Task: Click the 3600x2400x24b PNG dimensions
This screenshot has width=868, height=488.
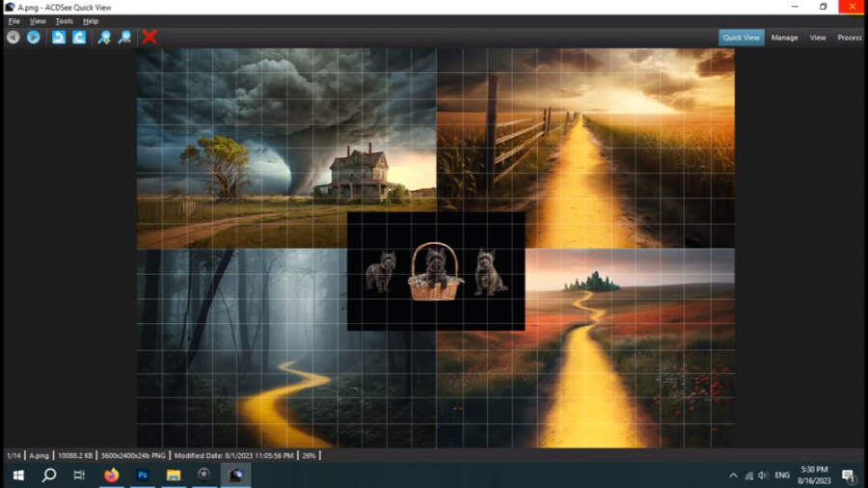Action: 133,456
